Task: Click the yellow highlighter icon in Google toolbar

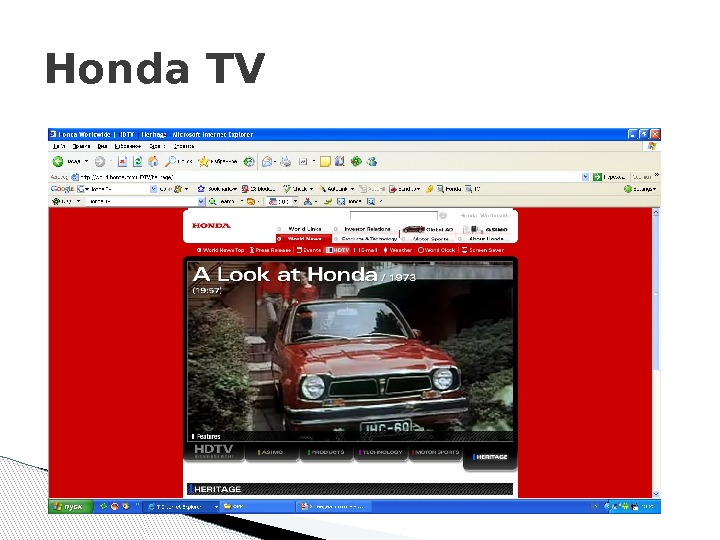Action: click(x=429, y=189)
